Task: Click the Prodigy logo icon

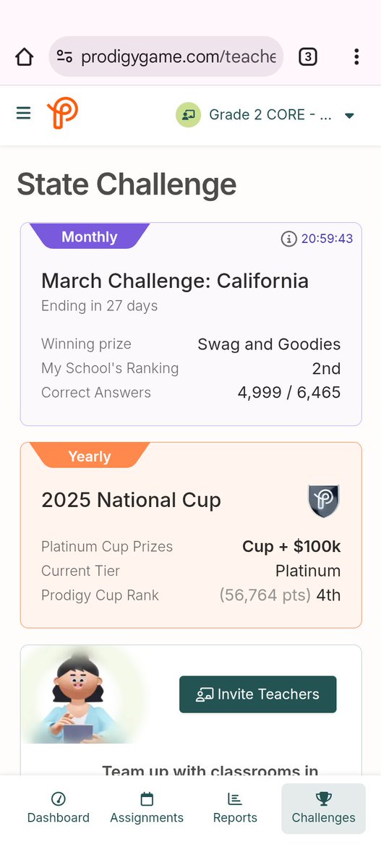Action: [x=62, y=114]
